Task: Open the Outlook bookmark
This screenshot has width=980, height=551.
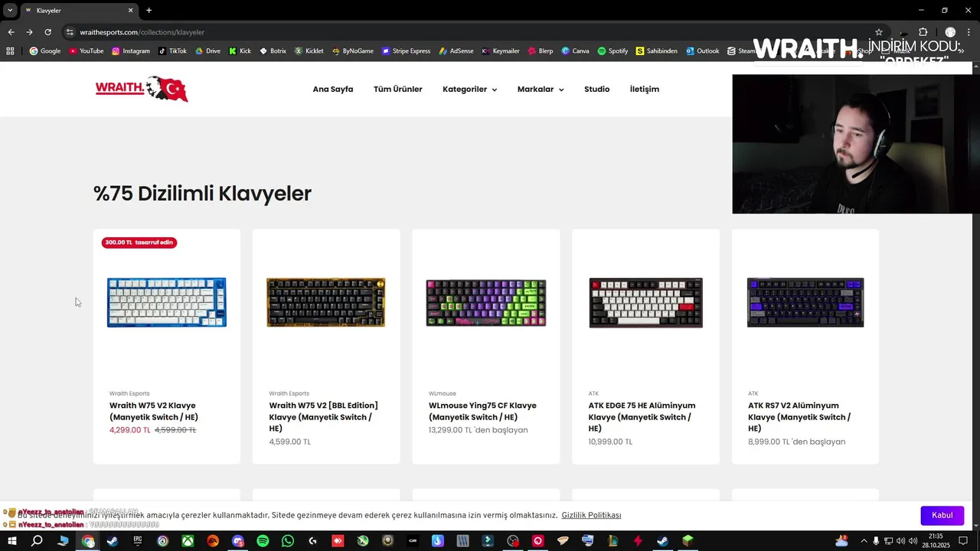Action: coord(703,51)
